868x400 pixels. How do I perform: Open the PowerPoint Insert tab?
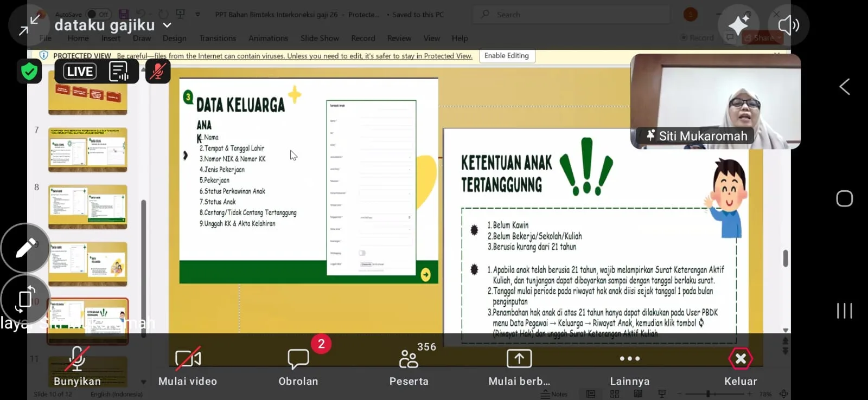pyautogui.click(x=111, y=38)
